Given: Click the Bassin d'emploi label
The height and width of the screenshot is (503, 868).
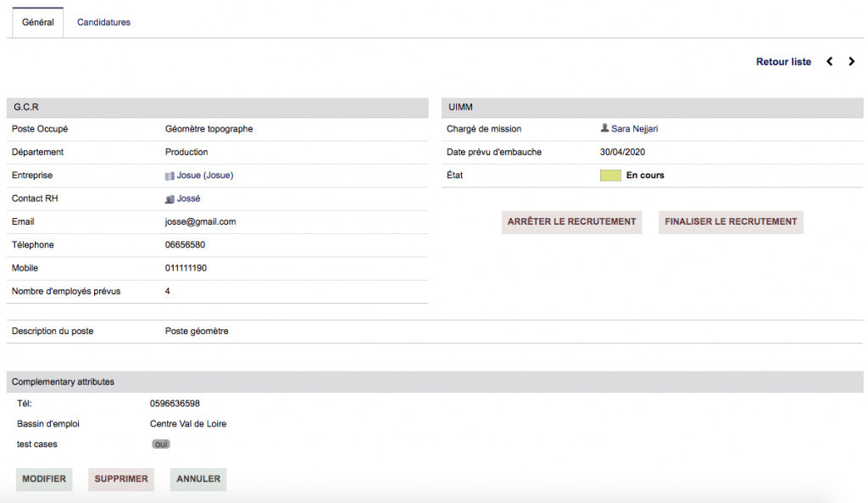Looking at the screenshot, I should (48, 424).
